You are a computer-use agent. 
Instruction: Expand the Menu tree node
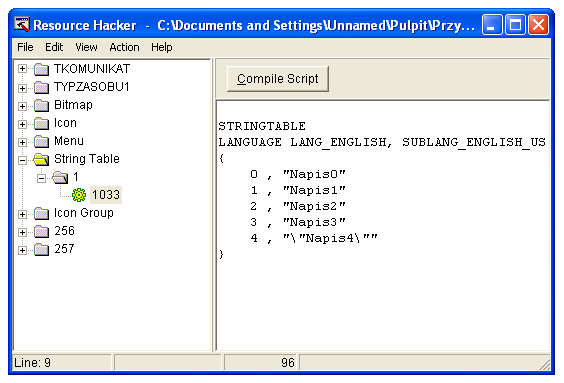pyautogui.click(x=22, y=142)
